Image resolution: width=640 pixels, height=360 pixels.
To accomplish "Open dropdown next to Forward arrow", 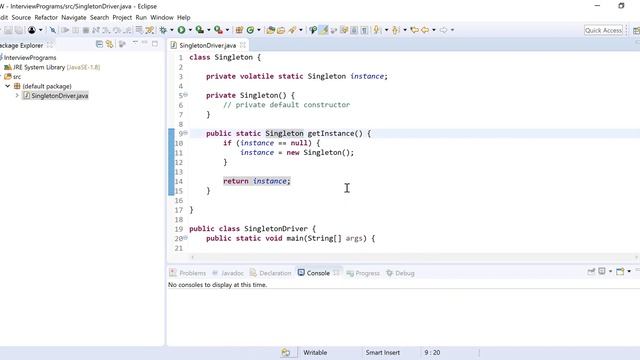I will [452, 30].
